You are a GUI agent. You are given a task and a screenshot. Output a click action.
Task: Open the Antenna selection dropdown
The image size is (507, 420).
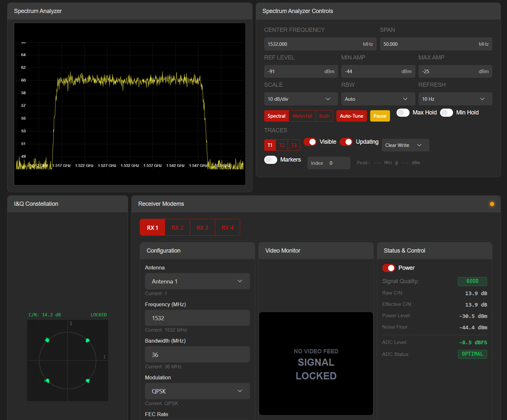tap(197, 281)
